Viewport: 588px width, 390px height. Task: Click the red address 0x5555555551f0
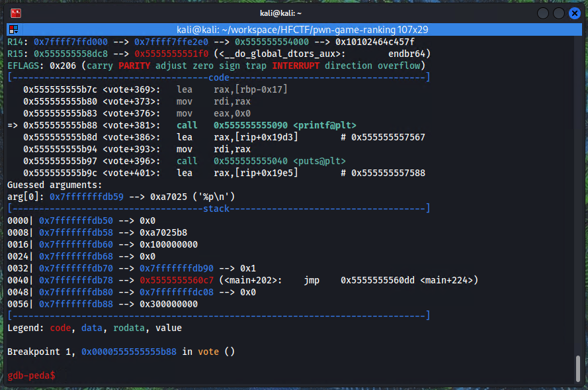tap(171, 54)
